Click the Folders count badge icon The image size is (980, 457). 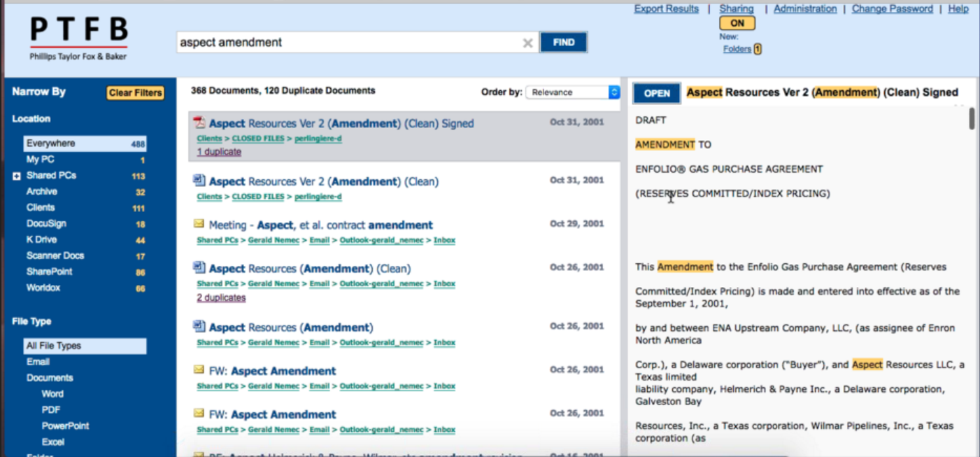(758, 49)
